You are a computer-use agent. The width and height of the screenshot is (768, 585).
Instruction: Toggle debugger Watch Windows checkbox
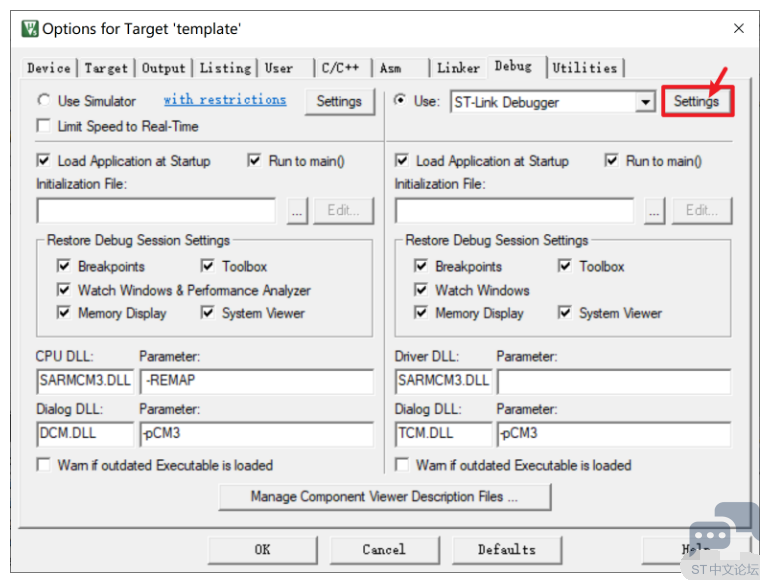point(421,290)
